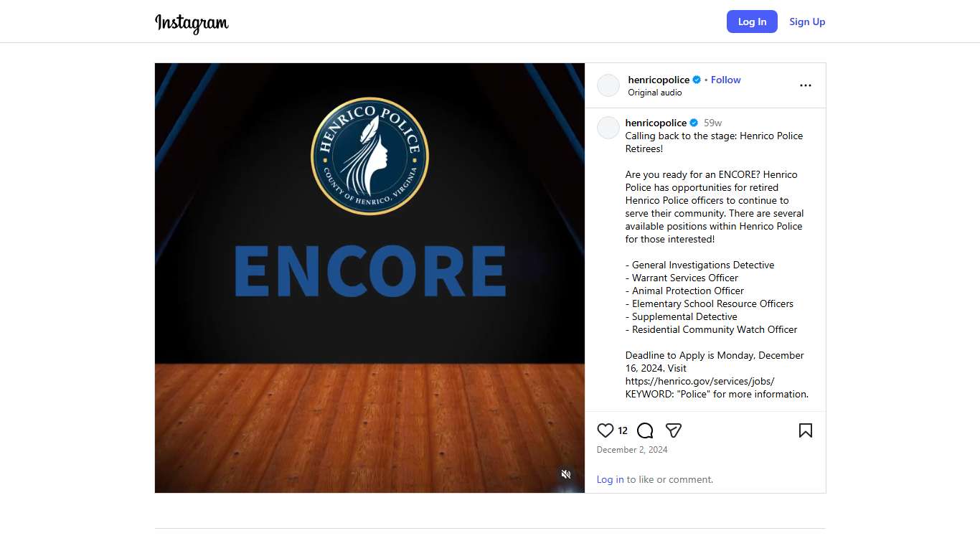Click the verified badge next to header username
Image resolution: width=980 pixels, height=551 pixels.
point(697,80)
